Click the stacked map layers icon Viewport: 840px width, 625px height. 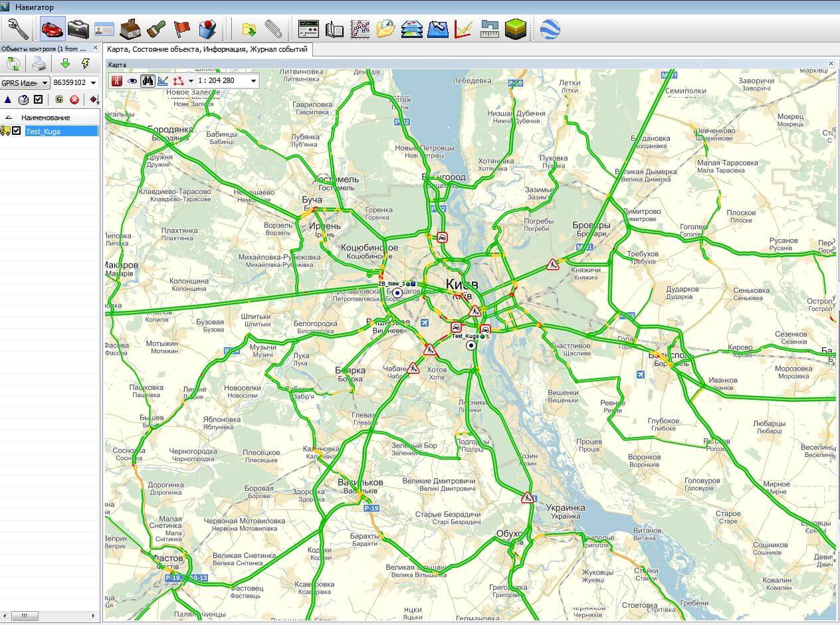click(412, 29)
